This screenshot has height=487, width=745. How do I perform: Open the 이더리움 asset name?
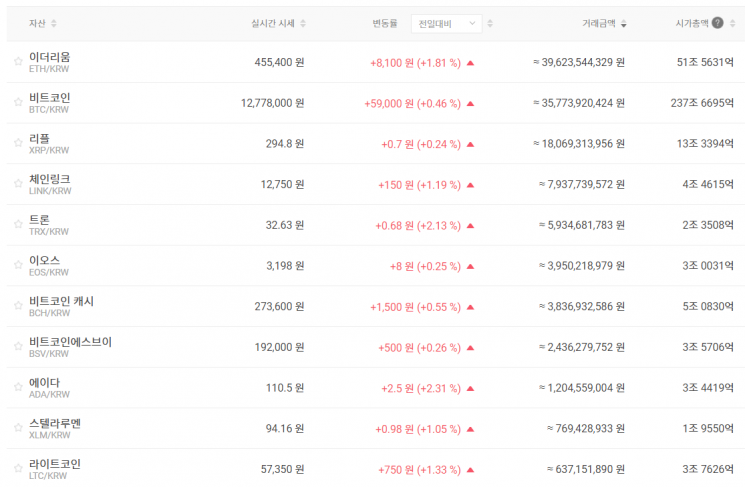click(x=49, y=57)
